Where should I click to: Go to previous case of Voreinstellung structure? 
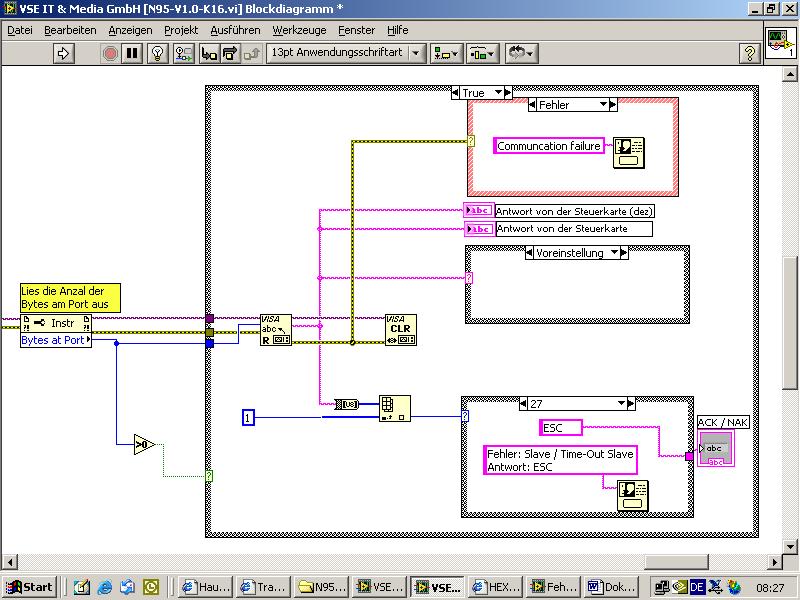tap(530, 253)
